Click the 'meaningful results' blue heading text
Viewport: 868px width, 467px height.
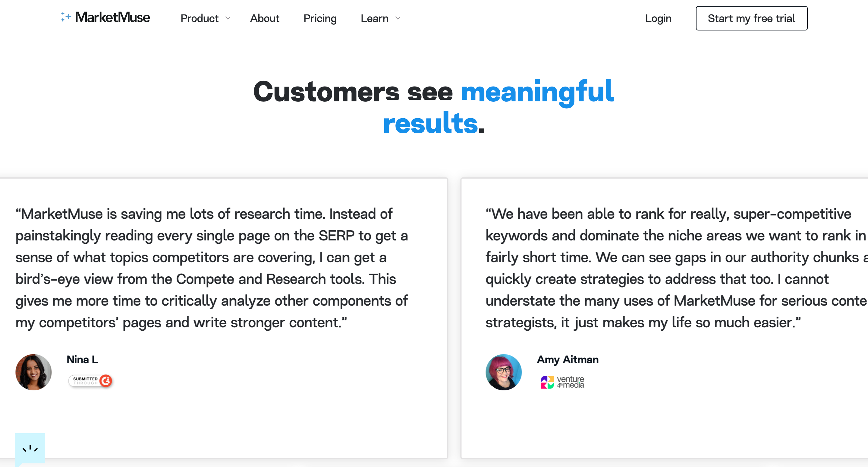coord(498,107)
